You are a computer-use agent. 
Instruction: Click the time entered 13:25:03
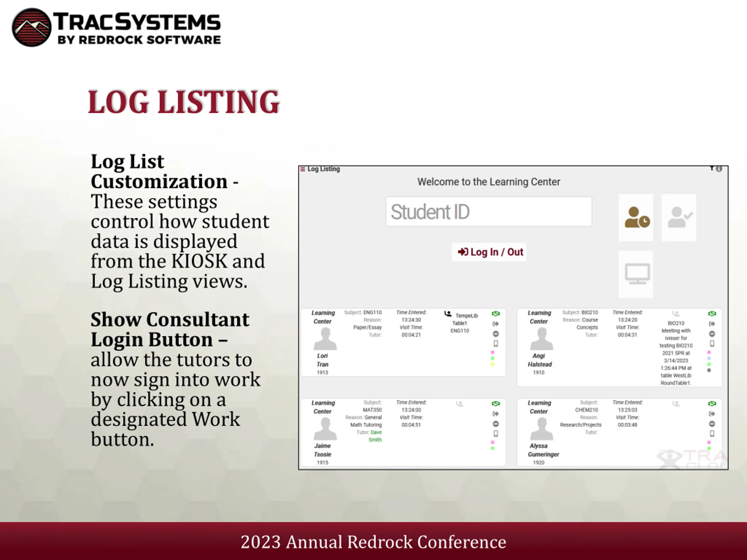tap(627, 410)
